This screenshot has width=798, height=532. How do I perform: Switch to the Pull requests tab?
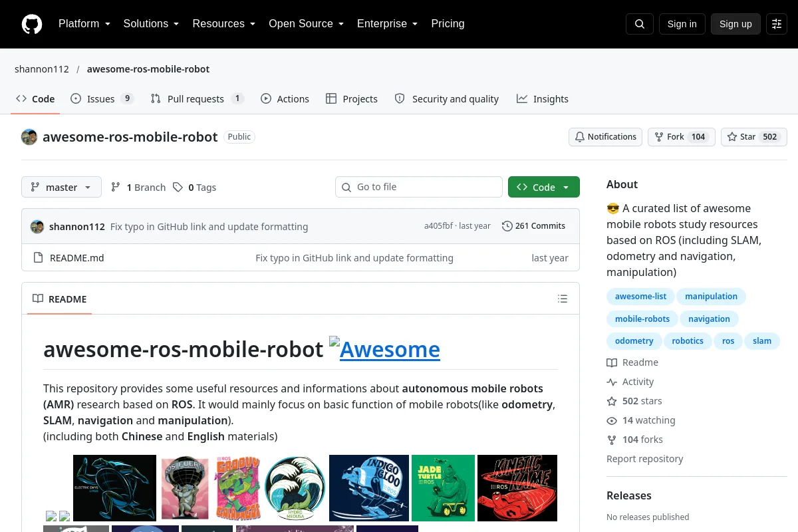click(x=198, y=99)
